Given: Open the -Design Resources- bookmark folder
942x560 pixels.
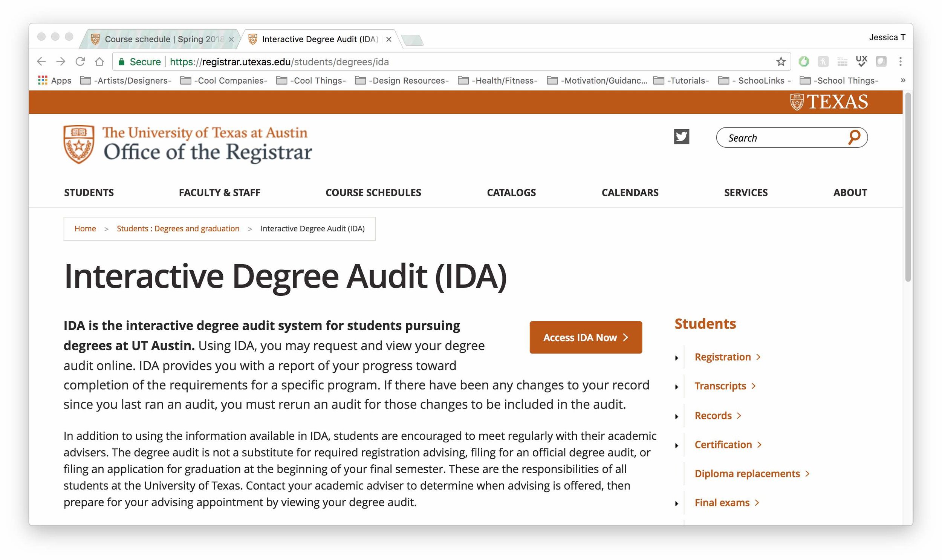Looking at the screenshot, I should 402,80.
